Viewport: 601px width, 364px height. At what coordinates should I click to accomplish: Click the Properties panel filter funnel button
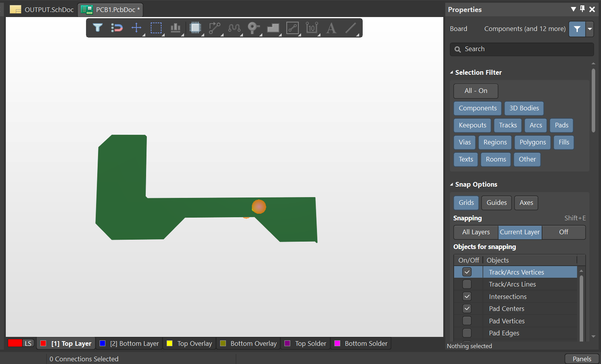click(x=577, y=29)
